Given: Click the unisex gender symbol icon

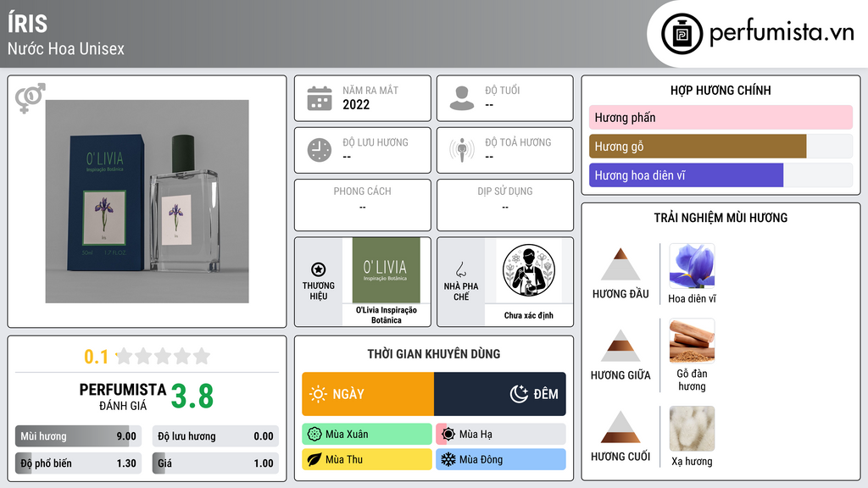Looking at the screenshot, I should click(31, 98).
